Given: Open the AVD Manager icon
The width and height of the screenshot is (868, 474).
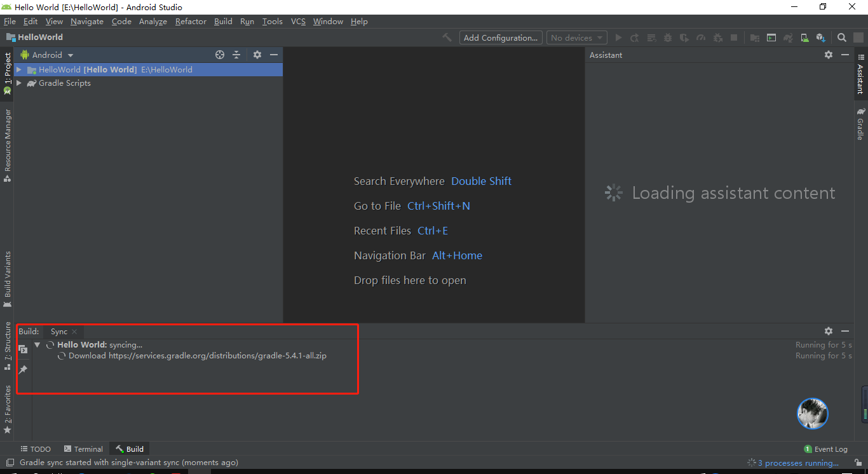Looking at the screenshot, I should pos(804,37).
